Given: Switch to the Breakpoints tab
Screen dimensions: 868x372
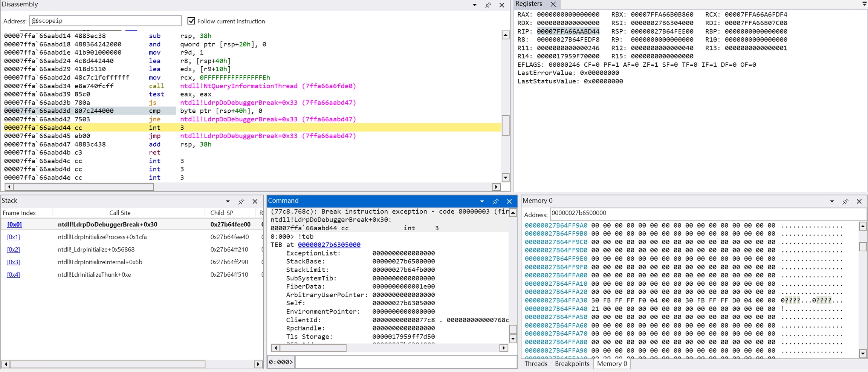Looking at the screenshot, I should pyautogui.click(x=572, y=364).
